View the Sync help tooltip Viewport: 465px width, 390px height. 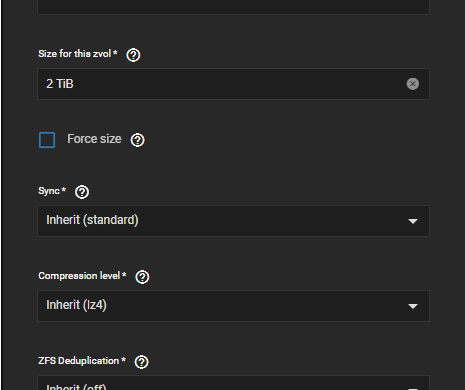tap(82, 192)
